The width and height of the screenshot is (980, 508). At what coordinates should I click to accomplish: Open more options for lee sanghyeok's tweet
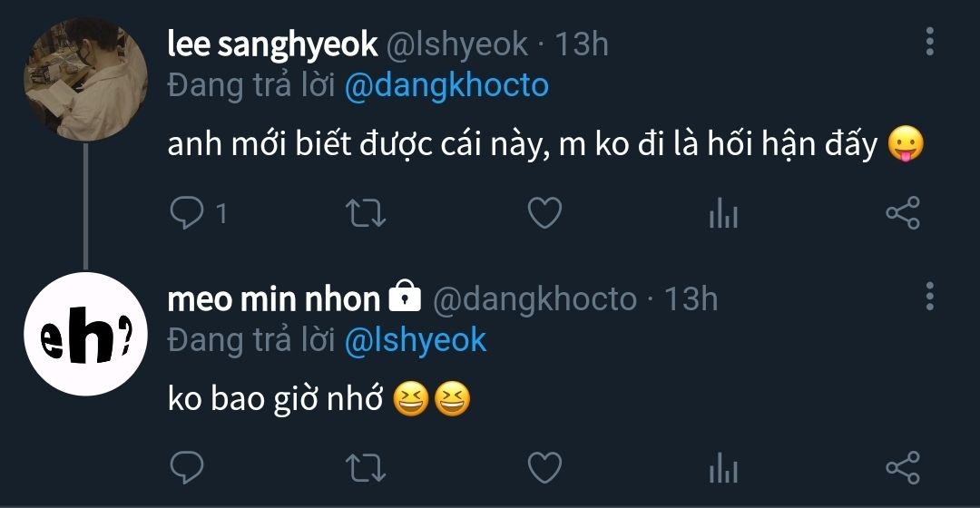[929, 42]
